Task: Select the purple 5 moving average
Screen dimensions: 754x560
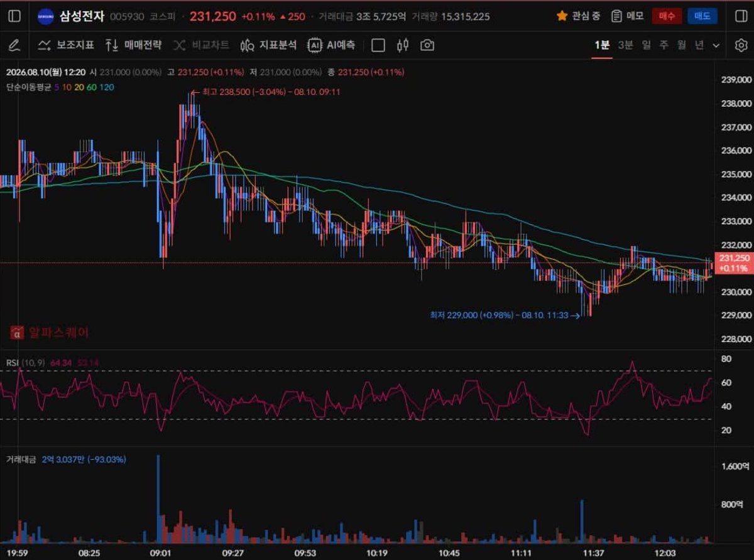Action: 57,87
